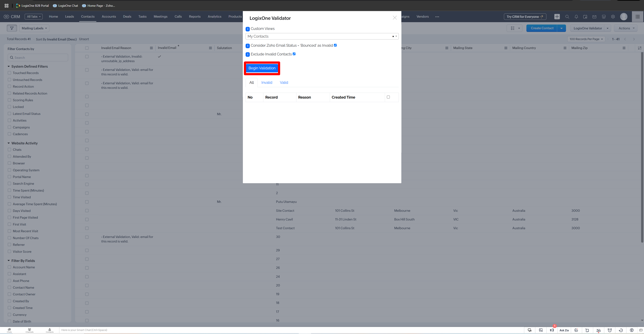
Task: Open manage columns icon at table right
Action: (x=639, y=48)
